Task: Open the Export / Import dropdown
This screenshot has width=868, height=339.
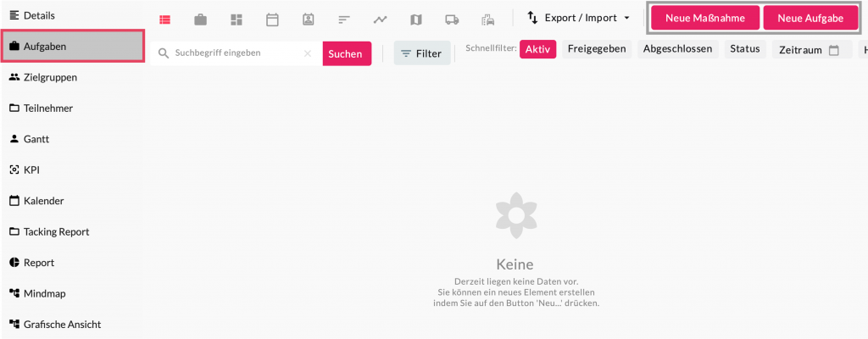Action: (578, 18)
